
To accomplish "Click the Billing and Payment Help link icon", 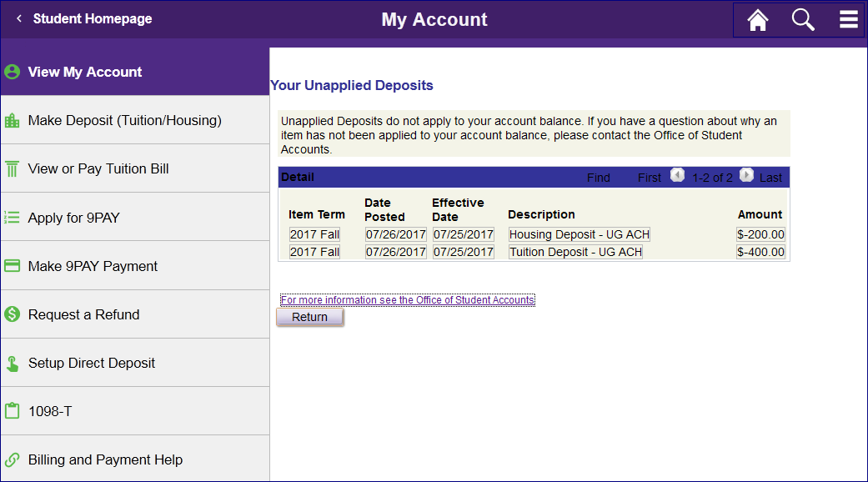I will [x=13, y=459].
